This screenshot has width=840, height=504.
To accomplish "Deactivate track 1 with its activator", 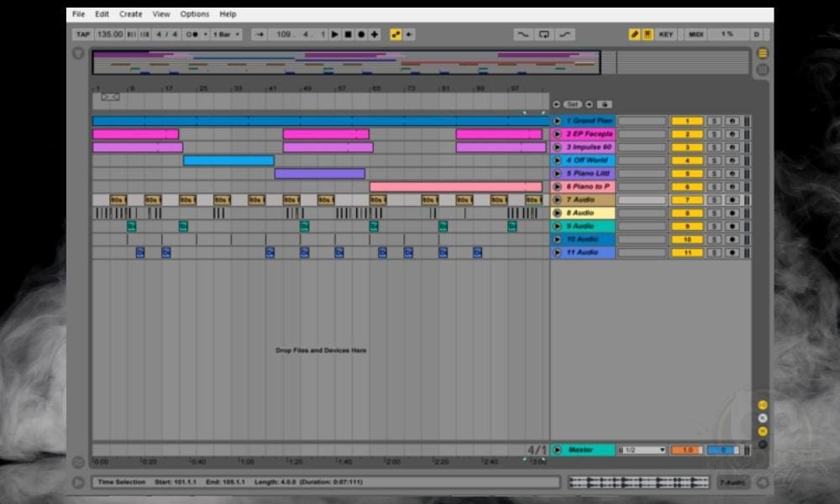I will tap(687, 121).
